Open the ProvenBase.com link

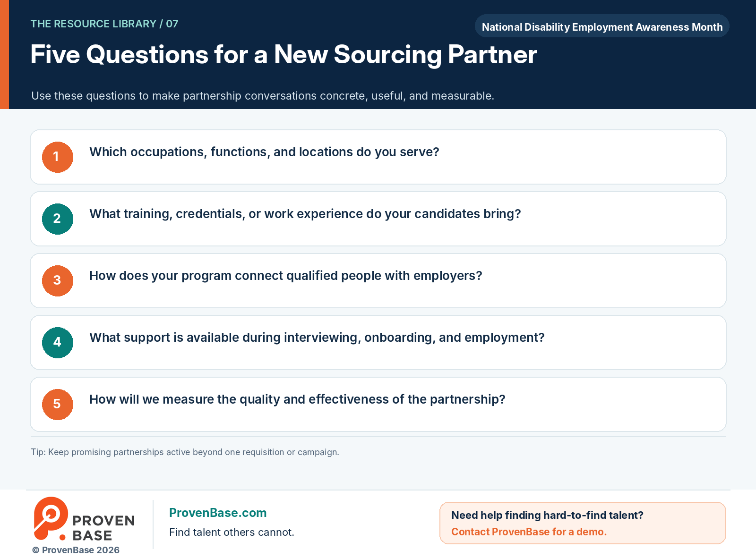click(218, 513)
